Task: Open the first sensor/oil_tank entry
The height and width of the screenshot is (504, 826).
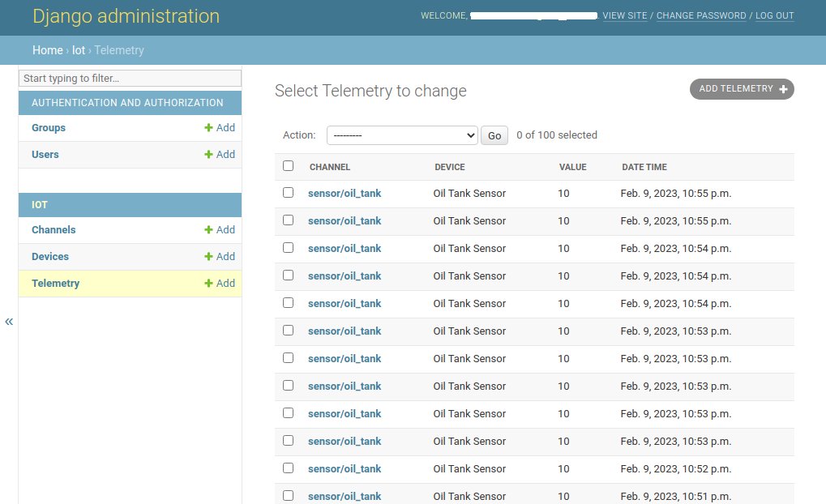Action: coord(345,194)
